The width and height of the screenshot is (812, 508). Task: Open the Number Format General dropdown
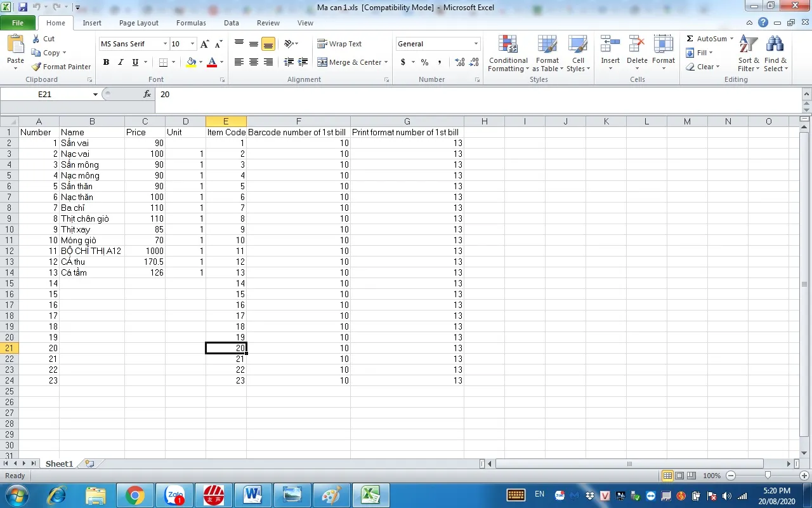[476, 44]
